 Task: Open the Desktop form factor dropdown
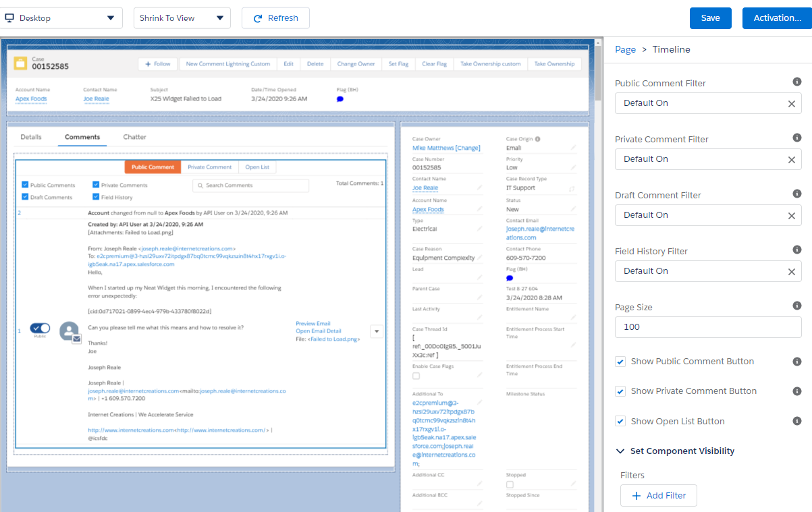(x=61, y=18)
